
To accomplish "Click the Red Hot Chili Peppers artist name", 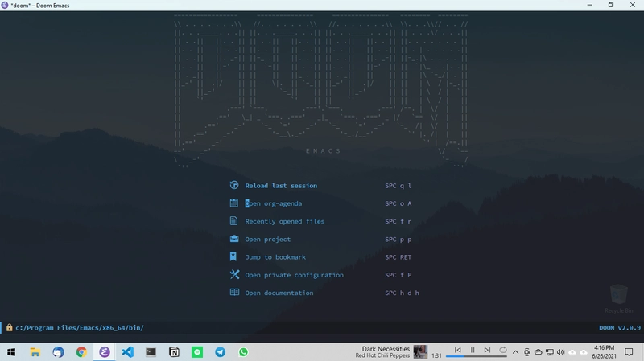I will pyautogui.click(x=382, y=355).
